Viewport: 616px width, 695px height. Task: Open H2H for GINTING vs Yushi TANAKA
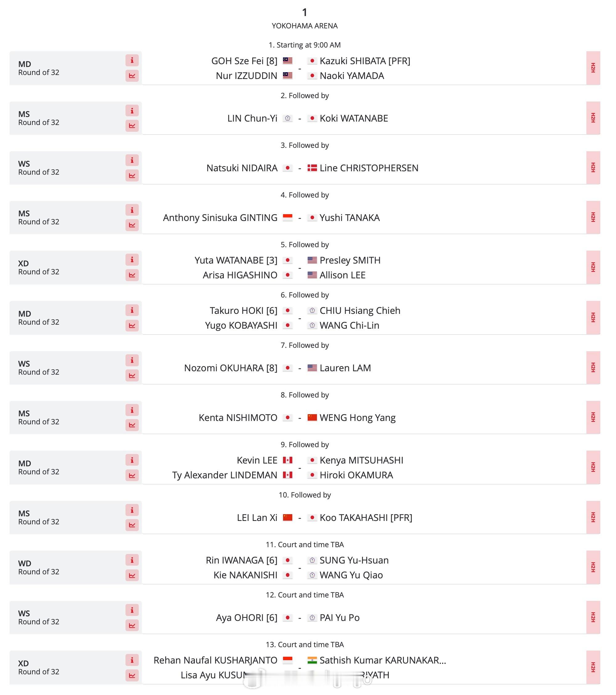coord(593,217)
